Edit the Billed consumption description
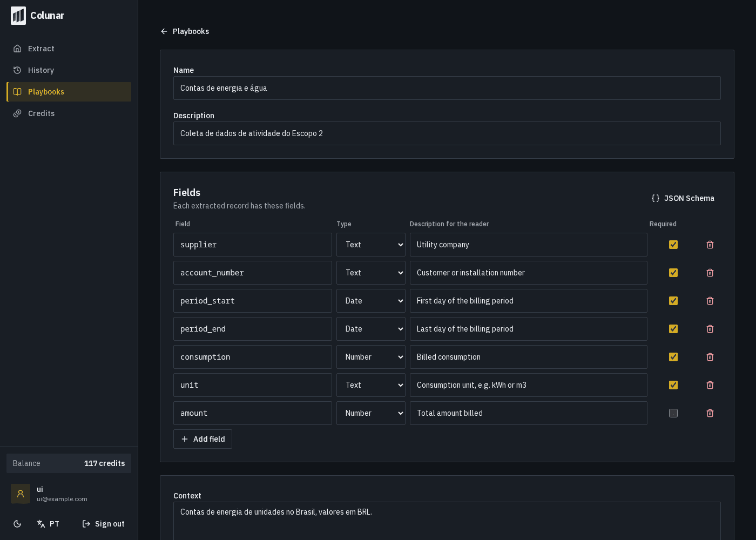The width and height of the screenshot is (756, 540). coord(529,357)
